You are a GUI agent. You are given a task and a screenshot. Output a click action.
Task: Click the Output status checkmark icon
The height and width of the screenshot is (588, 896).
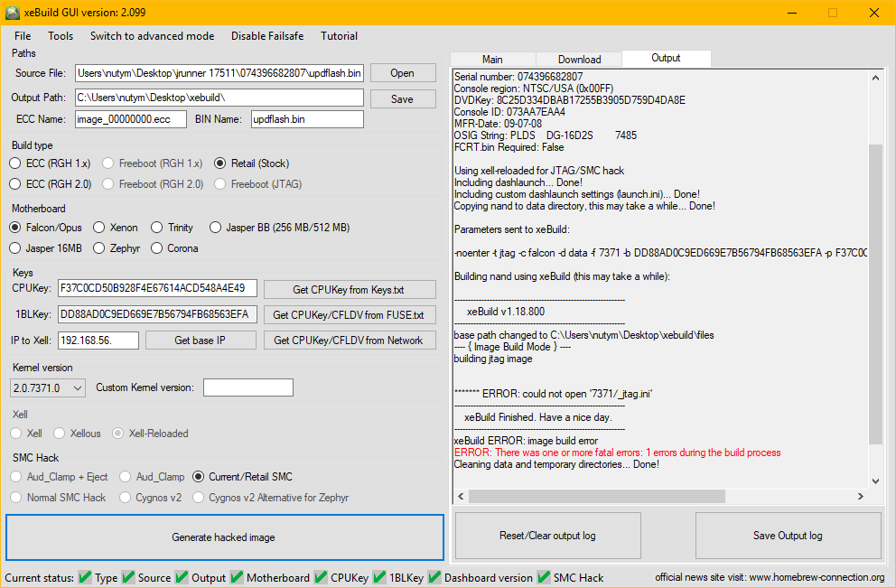(182, 577)
